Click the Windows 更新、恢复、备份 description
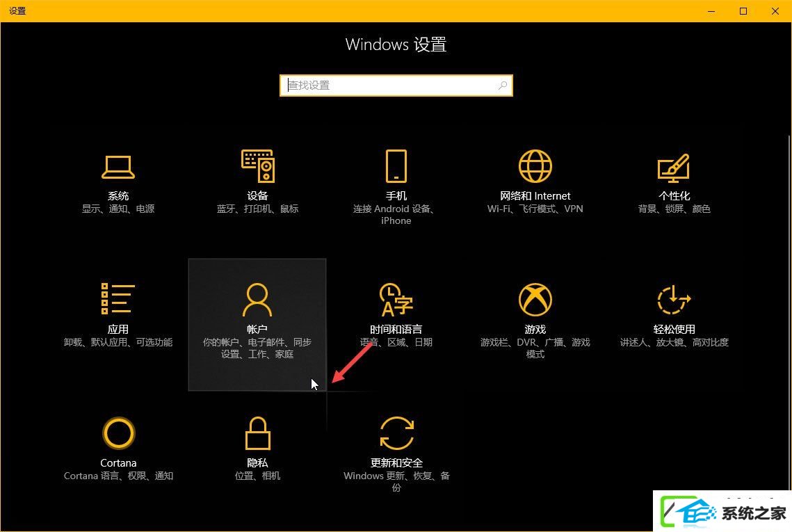 (396, 481)
